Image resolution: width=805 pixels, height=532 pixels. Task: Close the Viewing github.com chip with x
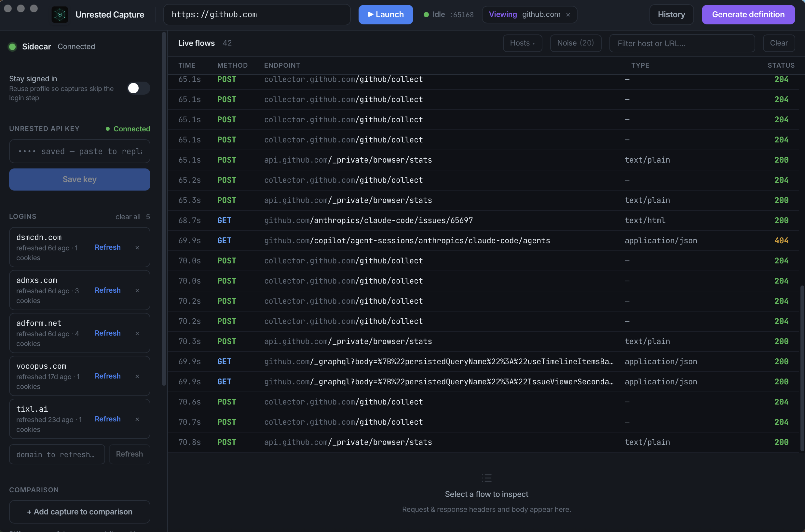(x=568, y=15)
